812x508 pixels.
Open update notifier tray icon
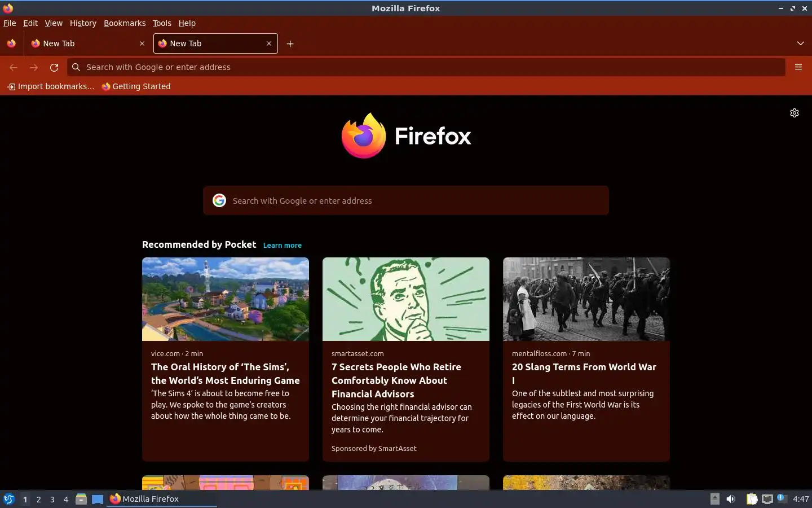[782, 498]
